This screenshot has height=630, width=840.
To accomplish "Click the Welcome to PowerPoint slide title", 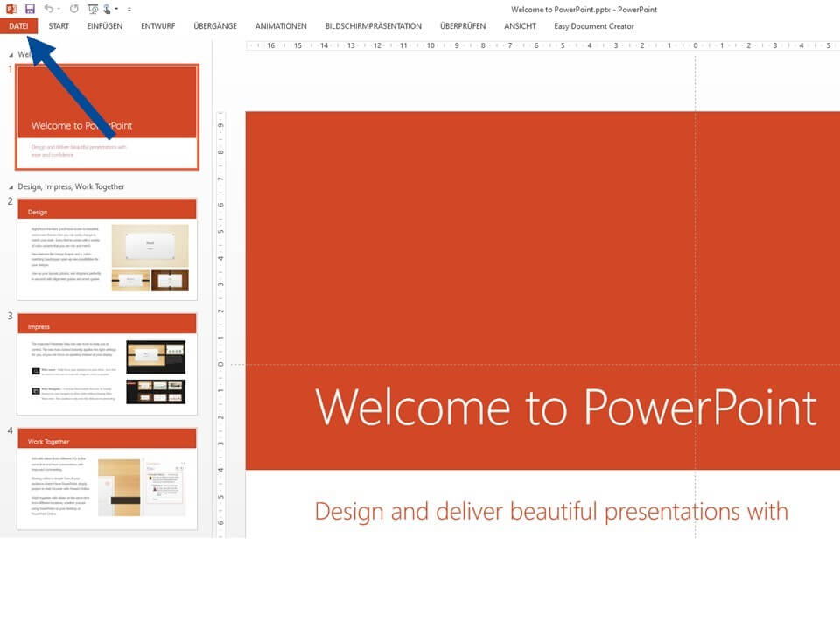I will [566, 407].
